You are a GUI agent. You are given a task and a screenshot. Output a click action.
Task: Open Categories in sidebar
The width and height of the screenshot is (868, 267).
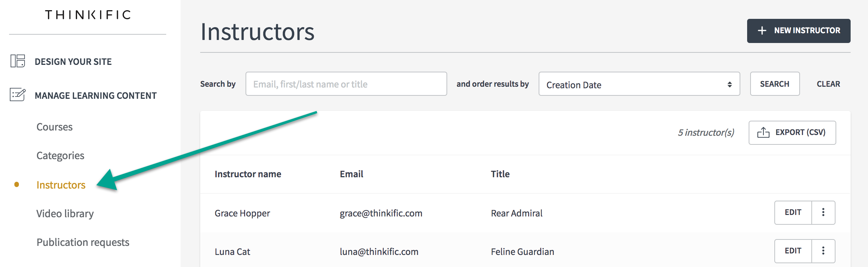[x=60, y=156]
